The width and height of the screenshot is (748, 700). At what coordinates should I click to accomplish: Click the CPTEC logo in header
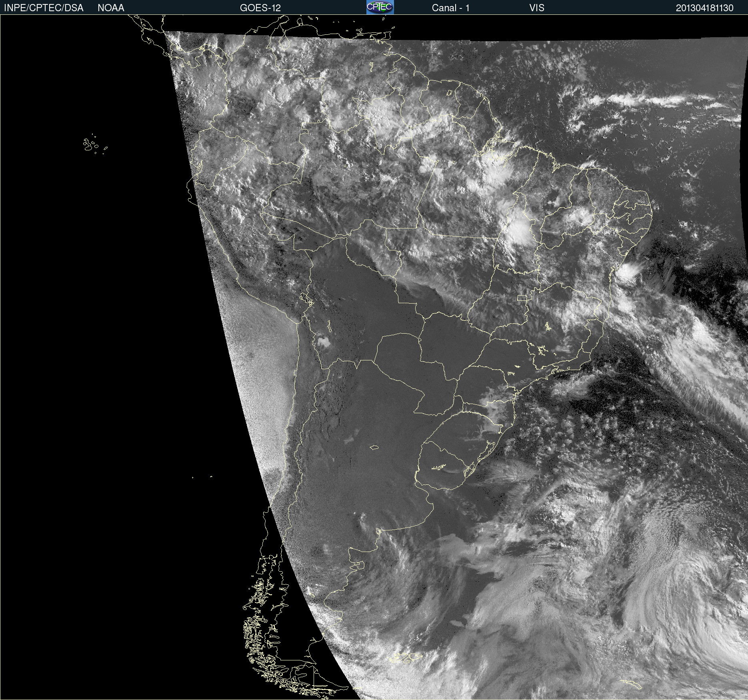coord(380,7)
